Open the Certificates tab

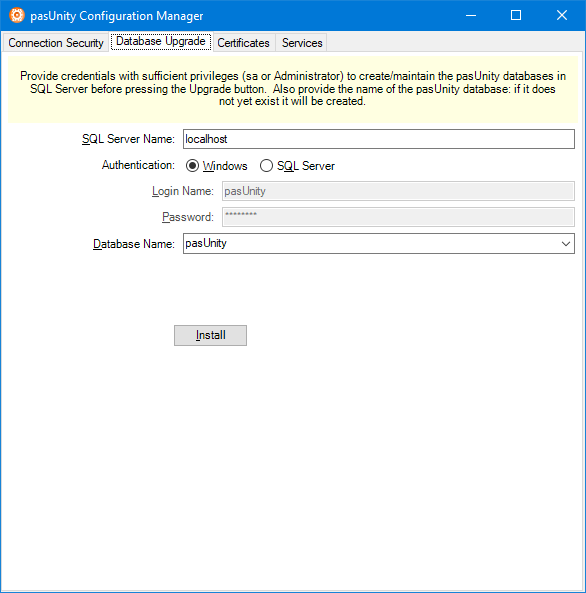click(243, 43)
